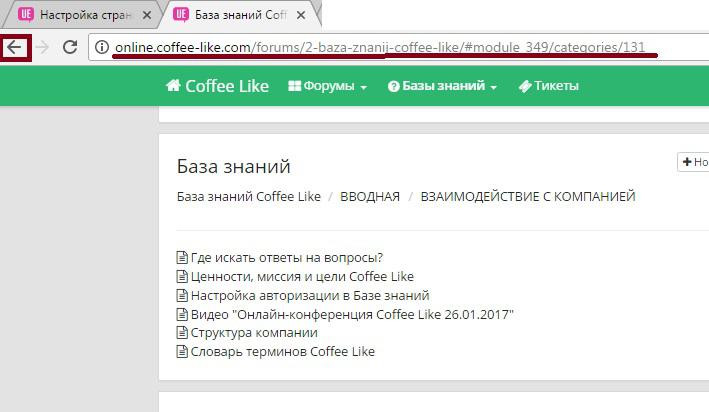
Task: Open article Настройка авторизации в Базе знаний
Action: (310, 295)
